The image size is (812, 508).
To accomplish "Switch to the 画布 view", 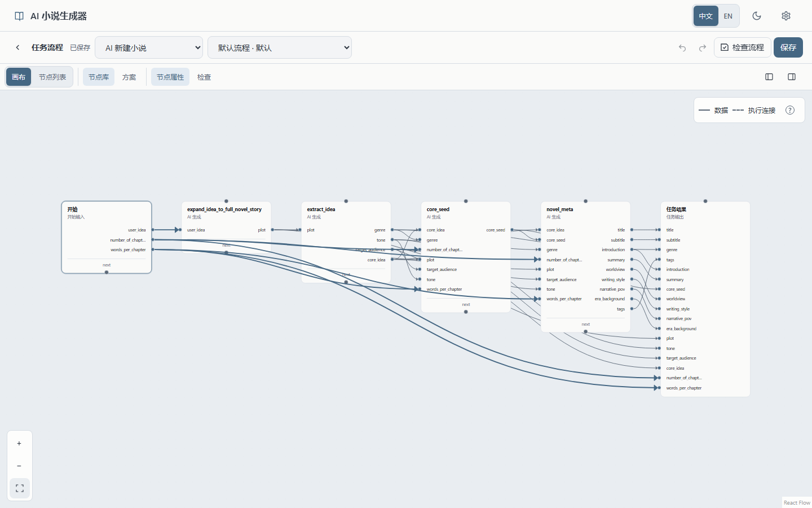I will click(19, 77).
